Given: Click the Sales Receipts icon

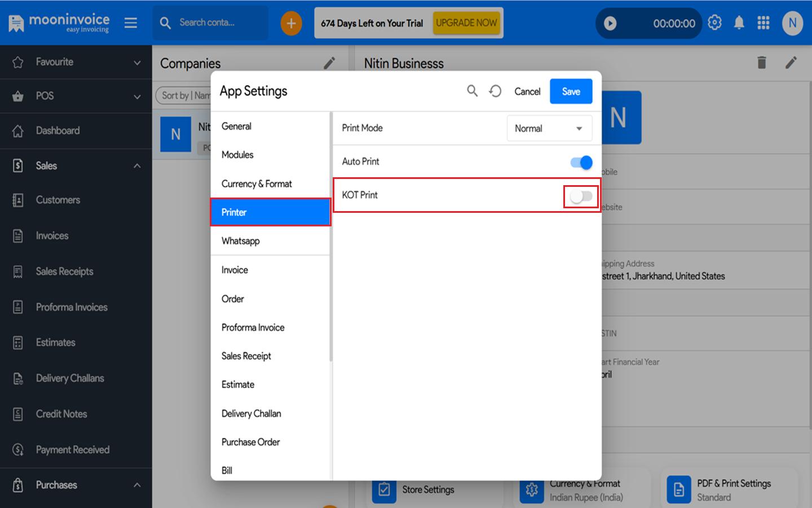Looking at the screenshot, I should coord(18,271).
